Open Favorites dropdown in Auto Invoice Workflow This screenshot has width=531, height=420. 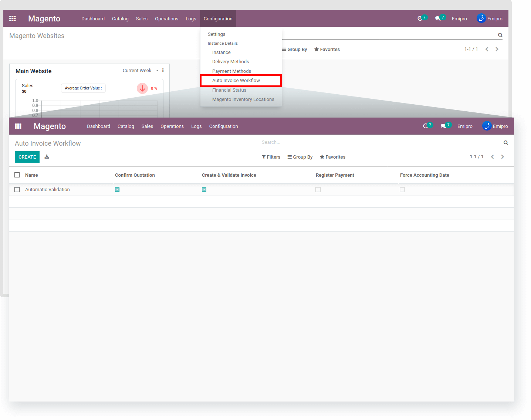click(332, 157)
